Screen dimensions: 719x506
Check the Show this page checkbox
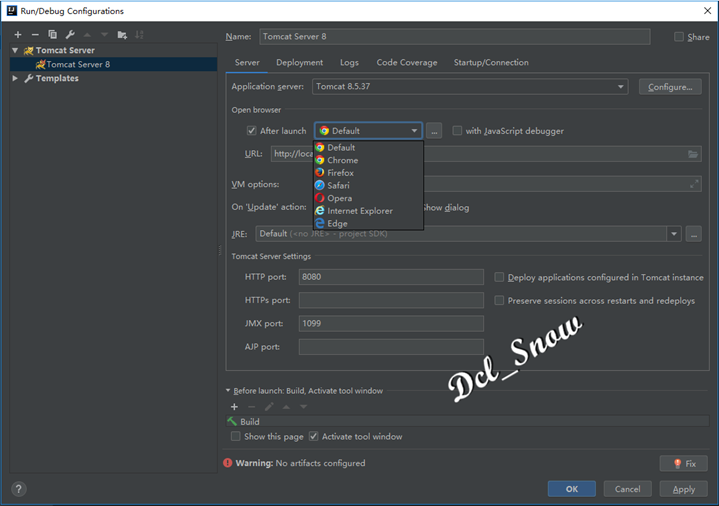tap(236, 436)
